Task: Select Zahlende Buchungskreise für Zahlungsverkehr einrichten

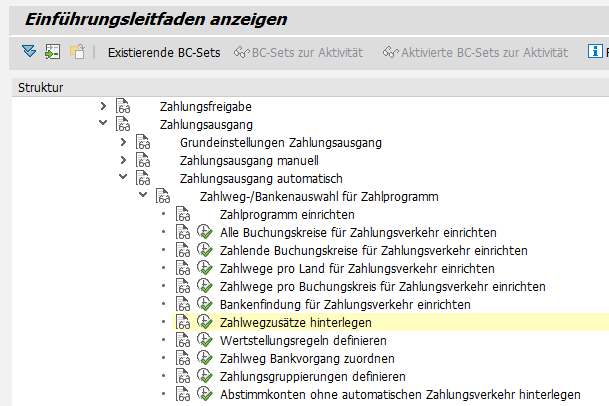Action: click(373, 250)
